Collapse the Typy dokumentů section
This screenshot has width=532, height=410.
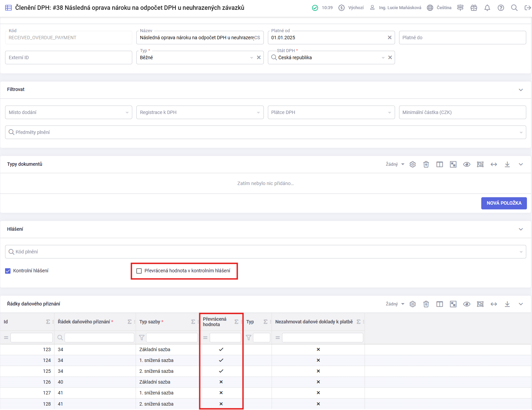521,164
